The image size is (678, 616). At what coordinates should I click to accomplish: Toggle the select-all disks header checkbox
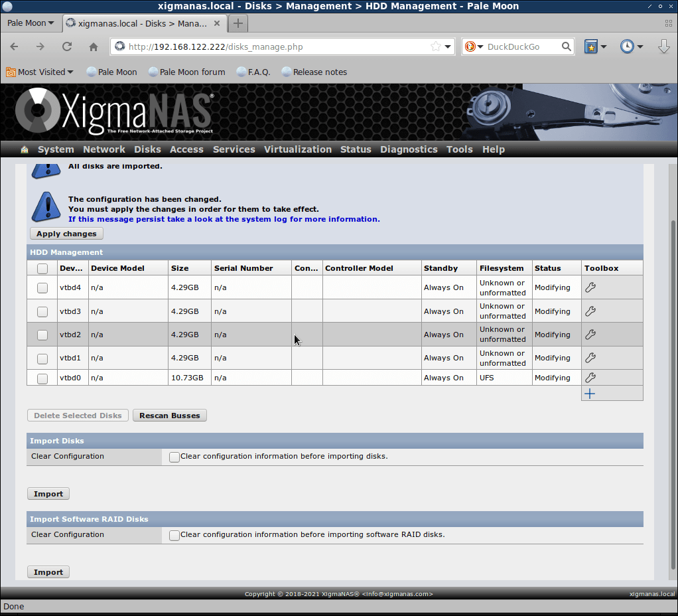42,269
